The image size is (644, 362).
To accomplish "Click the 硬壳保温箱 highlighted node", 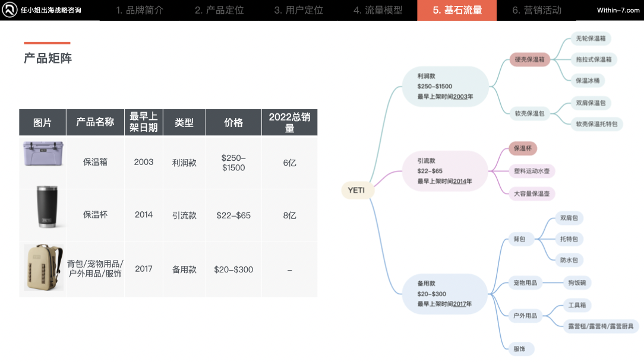I will click(531, 59).
